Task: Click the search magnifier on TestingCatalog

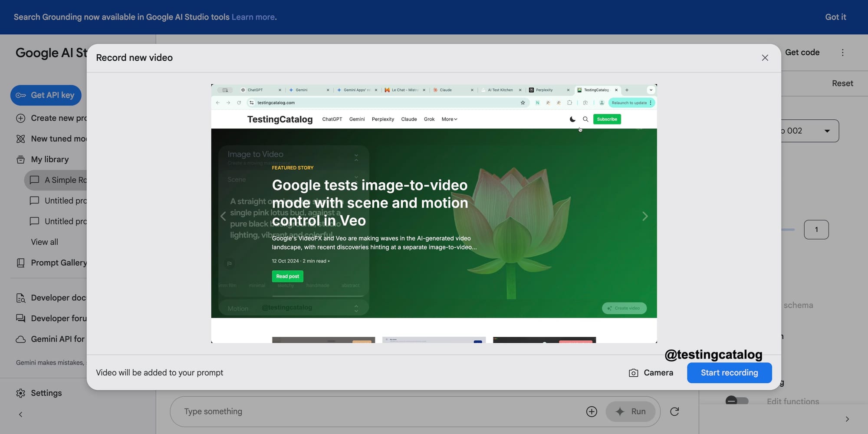Action: click(x=585, y=119)
